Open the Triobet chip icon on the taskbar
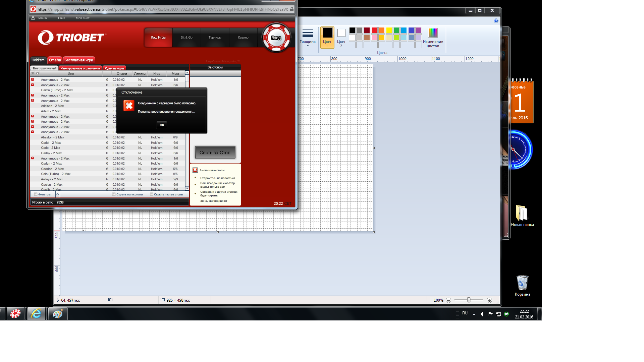Screen dimensions: 644x362 pyautogui.click(x=15, y=314)
